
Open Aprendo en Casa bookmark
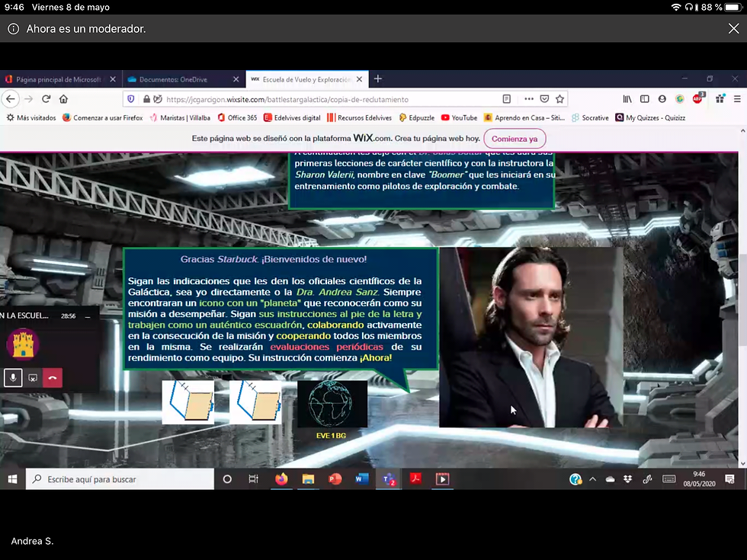[x=524, y=117]
